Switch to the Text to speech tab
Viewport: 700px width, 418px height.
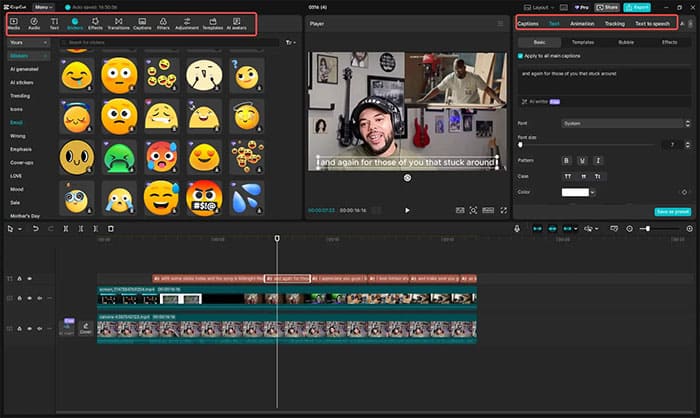[x=652, y=24]
